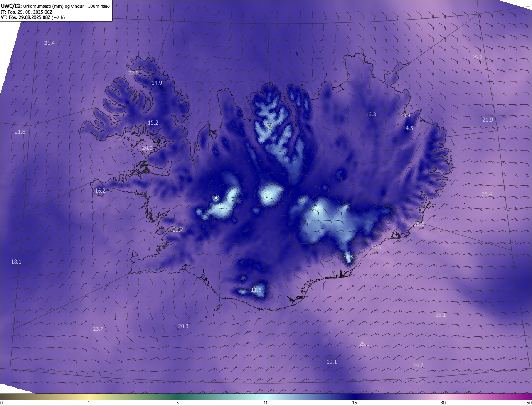Image resolution: width=532 pixels, height=406 pixels.
Task: Click the 21.9 value label
Action: pyautogui.click(x=488, y=120)
